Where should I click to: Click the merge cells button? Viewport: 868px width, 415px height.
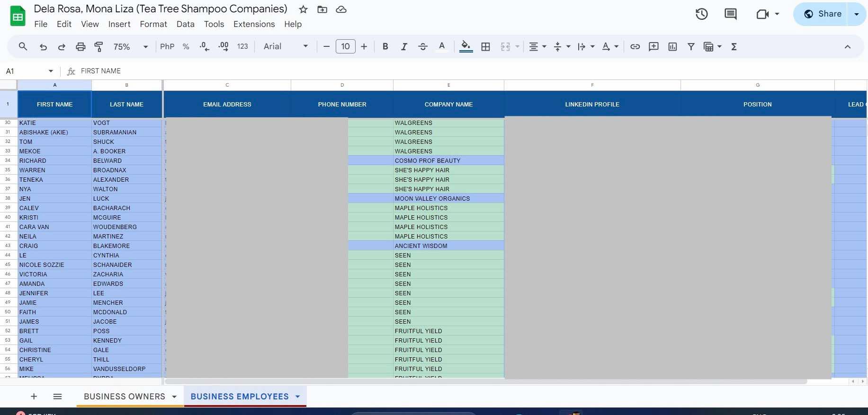(x=505, y=46)
